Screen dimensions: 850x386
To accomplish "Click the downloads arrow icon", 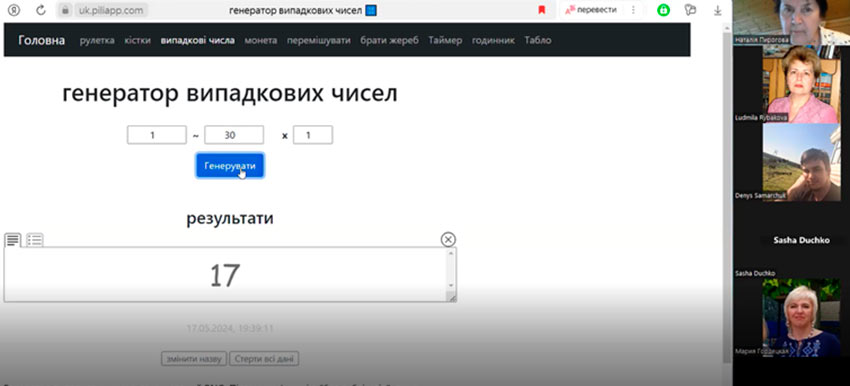I will (718, 10).
